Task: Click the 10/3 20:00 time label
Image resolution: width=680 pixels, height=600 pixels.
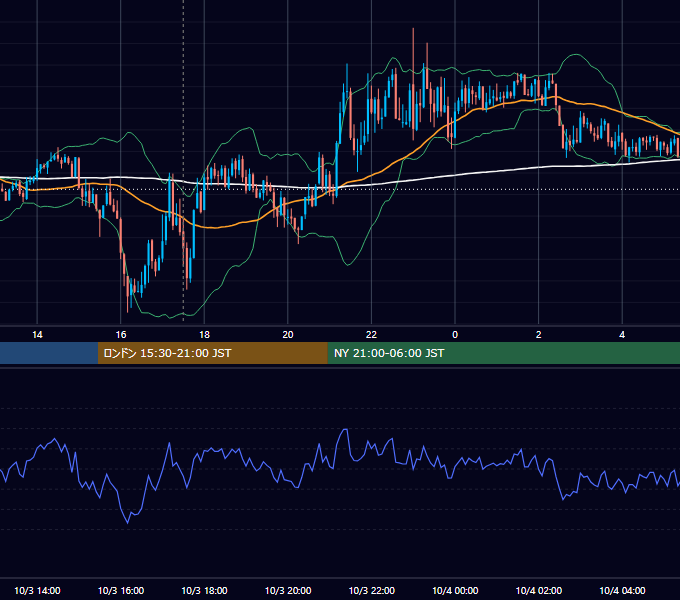Action: click(288, 590)
